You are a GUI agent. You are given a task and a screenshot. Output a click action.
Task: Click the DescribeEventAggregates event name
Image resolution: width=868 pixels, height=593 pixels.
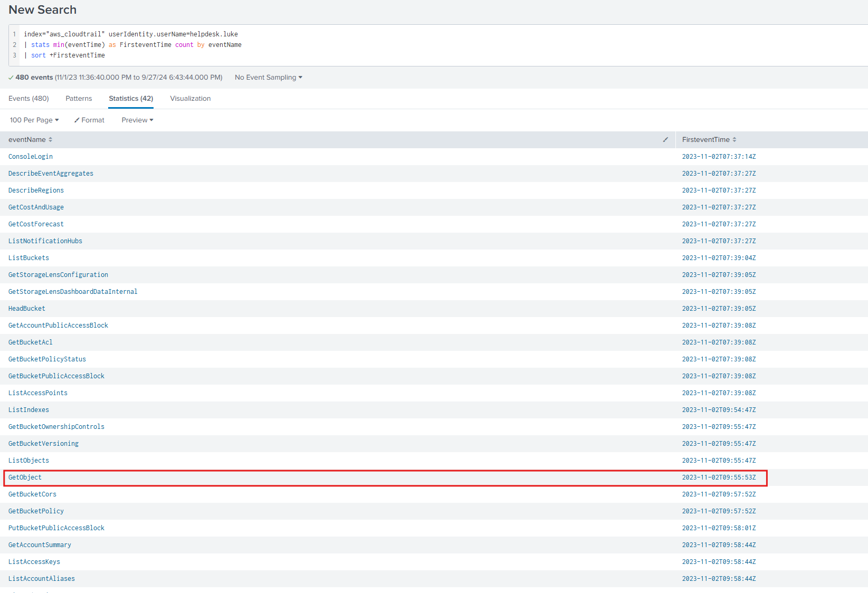coord(51,174)
